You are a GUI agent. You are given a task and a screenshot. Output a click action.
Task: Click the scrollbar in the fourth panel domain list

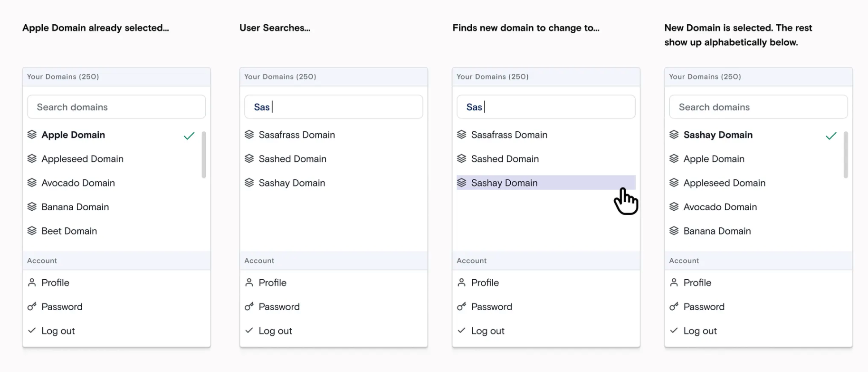pyautogui.click(x=846, y=155)
